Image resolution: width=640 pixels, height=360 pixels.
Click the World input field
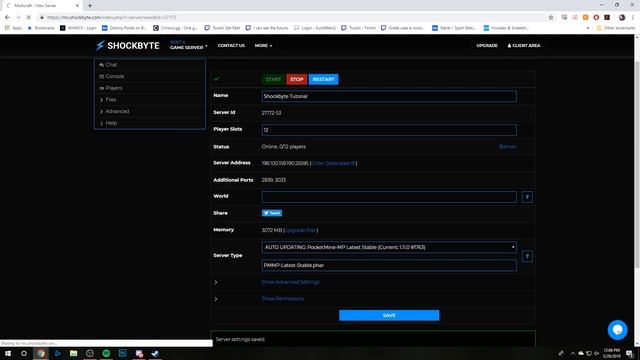(x=389, y=197)
